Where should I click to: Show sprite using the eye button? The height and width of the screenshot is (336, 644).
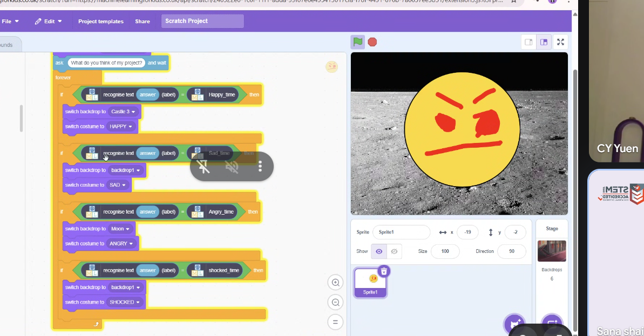[379, 251]
